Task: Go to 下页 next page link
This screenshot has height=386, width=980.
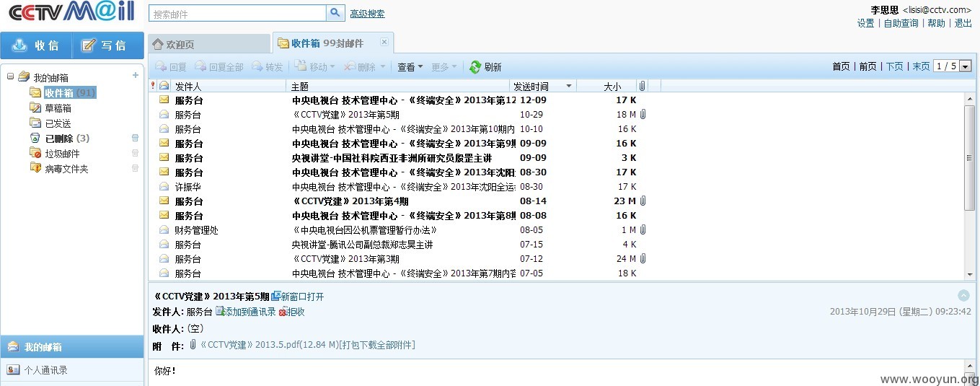Action: 894,66
